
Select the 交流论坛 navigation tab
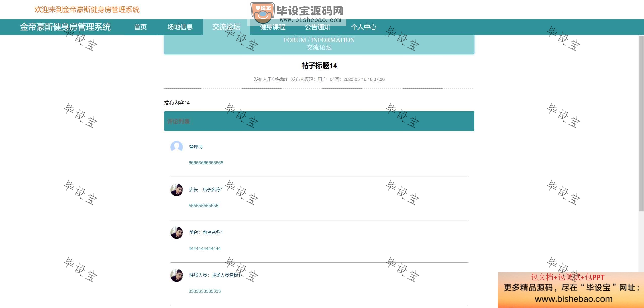coord(226,27)
